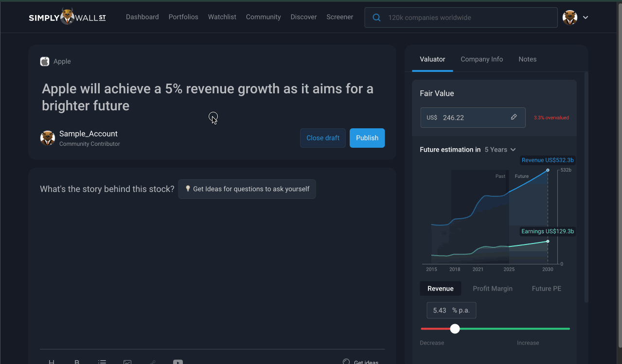Click the Future estimation in label
This screenshot has width=622, height=364.
click(x=450, y=150)
